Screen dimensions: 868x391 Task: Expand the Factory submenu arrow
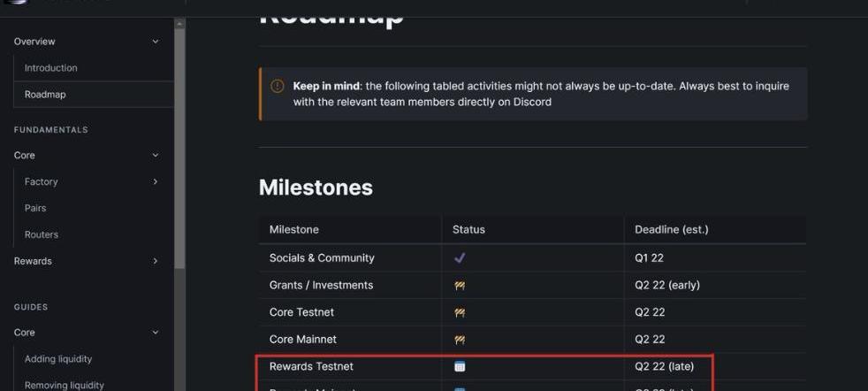point(156,182)
